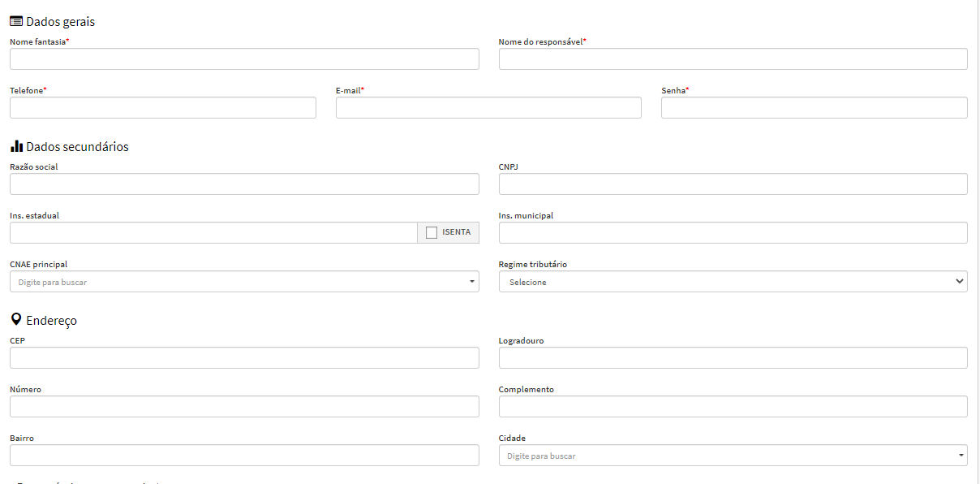Open the Cidade search dropdown

[733, 456]
